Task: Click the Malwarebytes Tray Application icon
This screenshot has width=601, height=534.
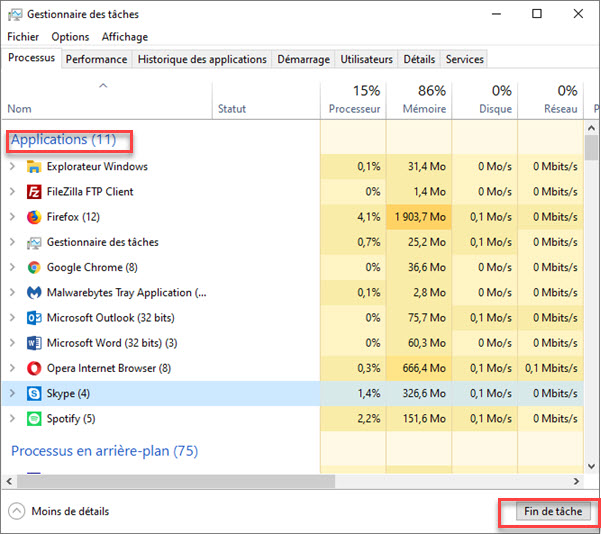Action: point(34,293)
